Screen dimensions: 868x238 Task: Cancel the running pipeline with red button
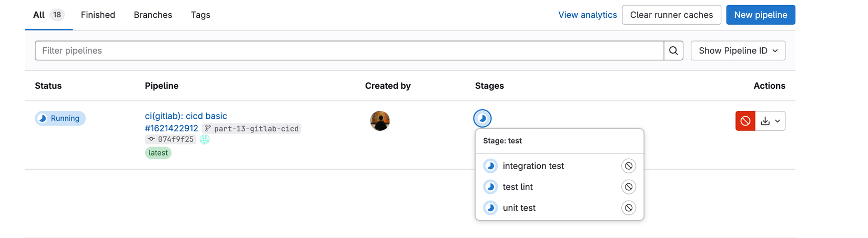[745, 121]
